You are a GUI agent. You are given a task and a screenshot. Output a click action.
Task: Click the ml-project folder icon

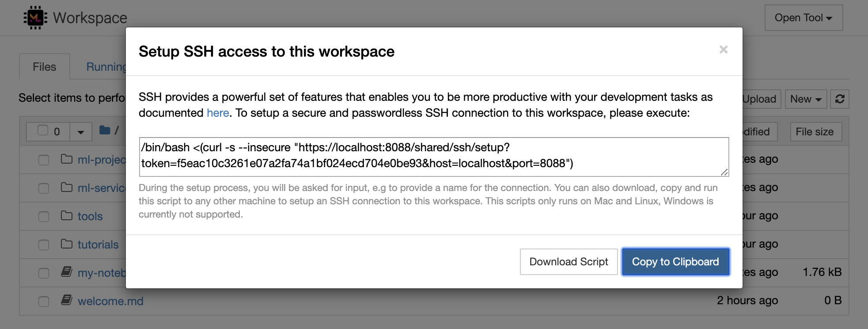67,159
